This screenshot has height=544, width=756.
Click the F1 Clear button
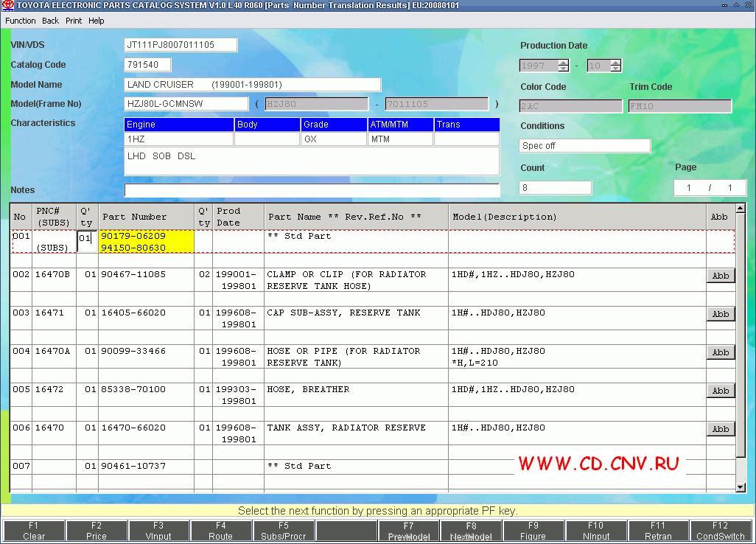click(34, 531)
